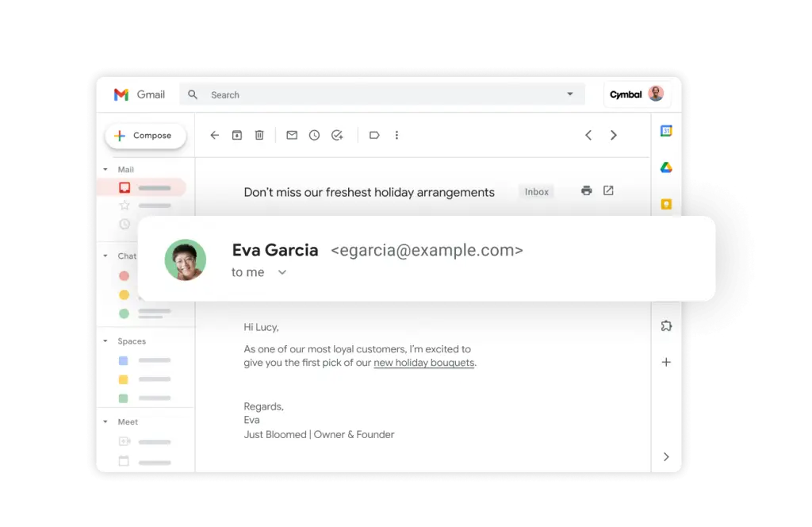812x527 pixels.
Task: Expand recipient details next to "to me"
Action: 282,272
